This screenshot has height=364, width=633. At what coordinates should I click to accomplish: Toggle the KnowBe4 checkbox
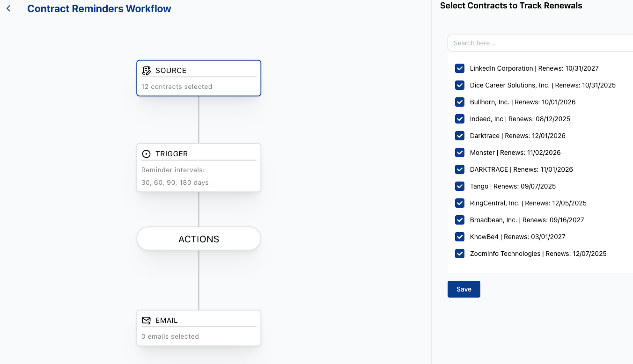tap(460, 237)
